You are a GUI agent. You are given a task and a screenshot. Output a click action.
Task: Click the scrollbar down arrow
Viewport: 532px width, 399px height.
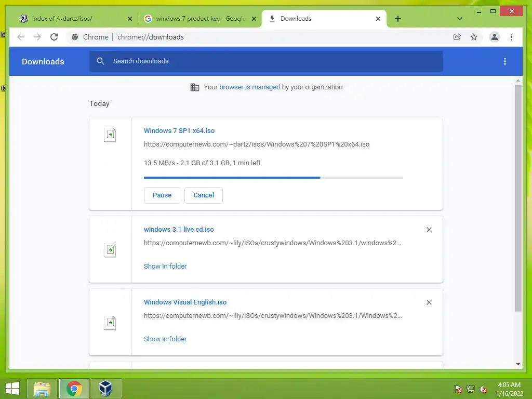518,364
